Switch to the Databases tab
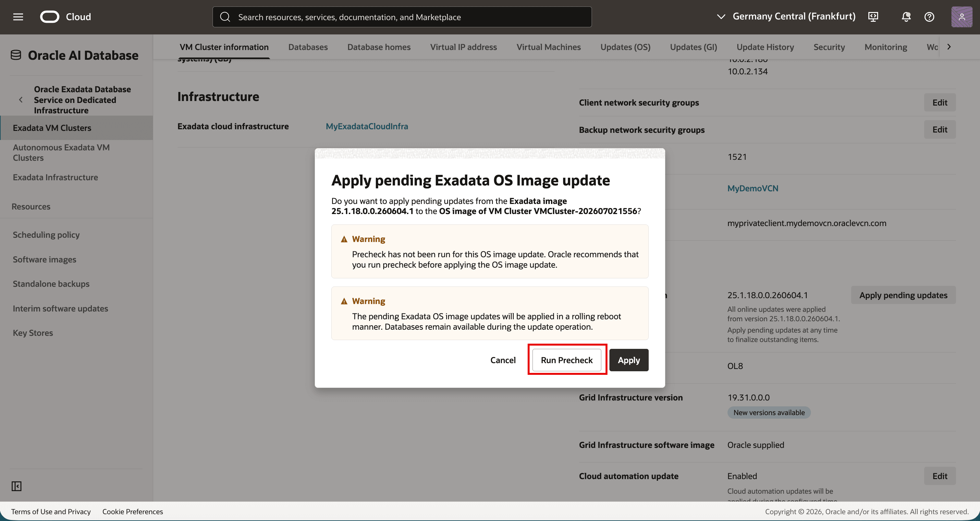The height and width of the screenshot is (521, 980). (x=308, y=47)
